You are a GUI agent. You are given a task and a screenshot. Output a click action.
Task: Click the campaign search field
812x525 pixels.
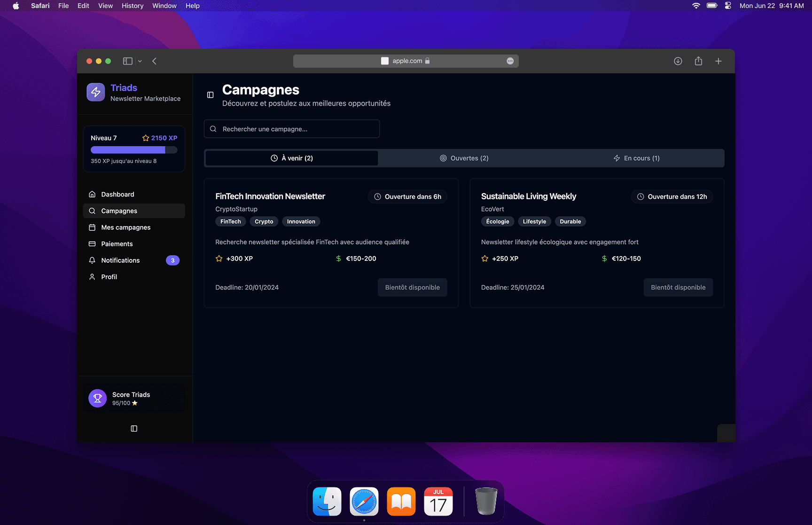tap(291, 129)
